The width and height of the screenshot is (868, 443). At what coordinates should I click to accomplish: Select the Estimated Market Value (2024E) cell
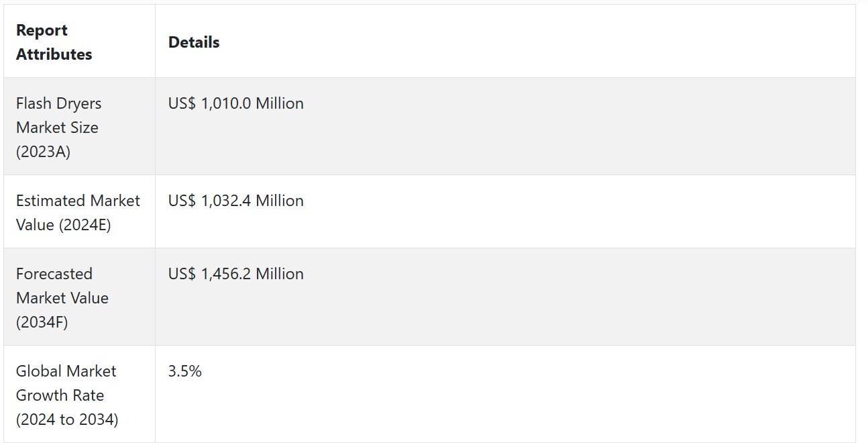pyautogui.click(x=80, y=212)
